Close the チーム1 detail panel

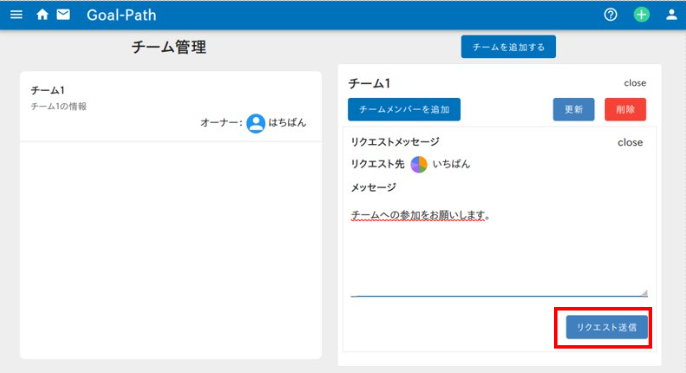tap(635, 83)
